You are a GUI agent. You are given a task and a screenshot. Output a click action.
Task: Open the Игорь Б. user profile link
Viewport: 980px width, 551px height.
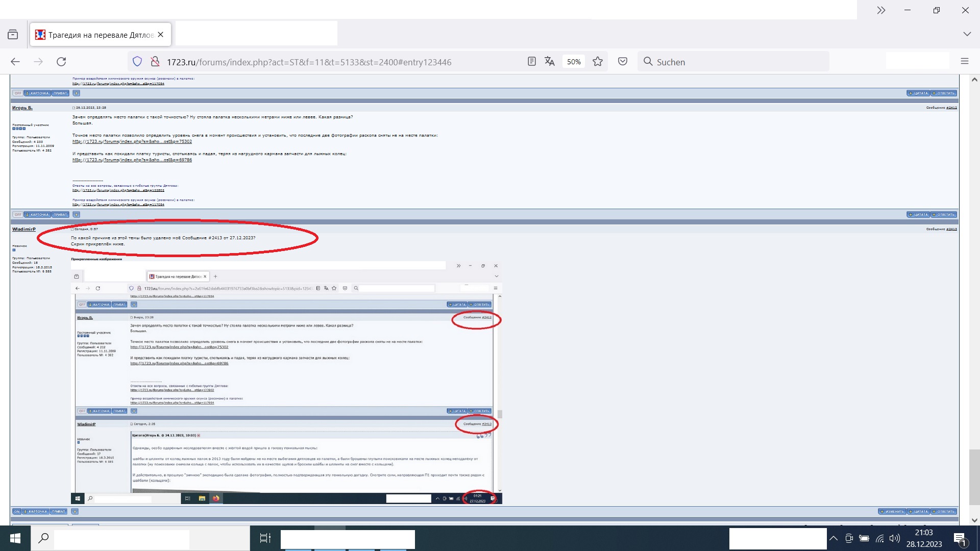22,108
